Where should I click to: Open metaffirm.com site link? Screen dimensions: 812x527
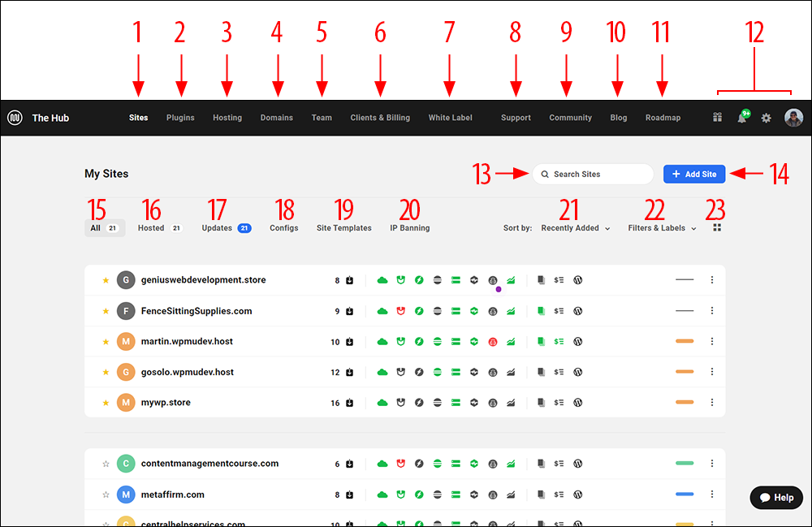(x=172, y=495)
